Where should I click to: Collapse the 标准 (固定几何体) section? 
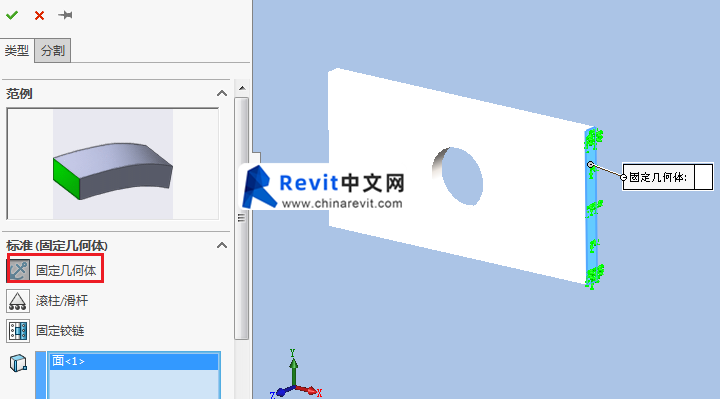222,245
